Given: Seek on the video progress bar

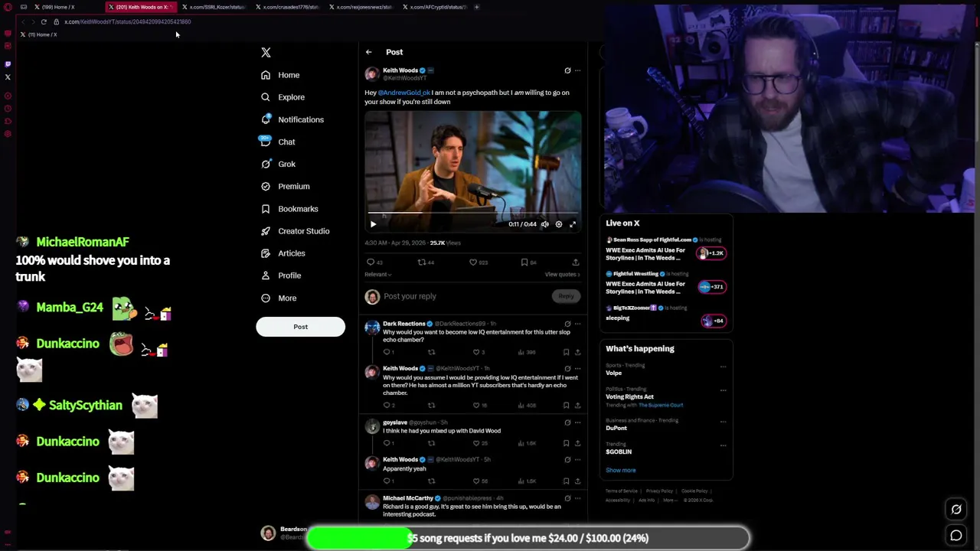Looking at the screenshot, I should (472, 213).
